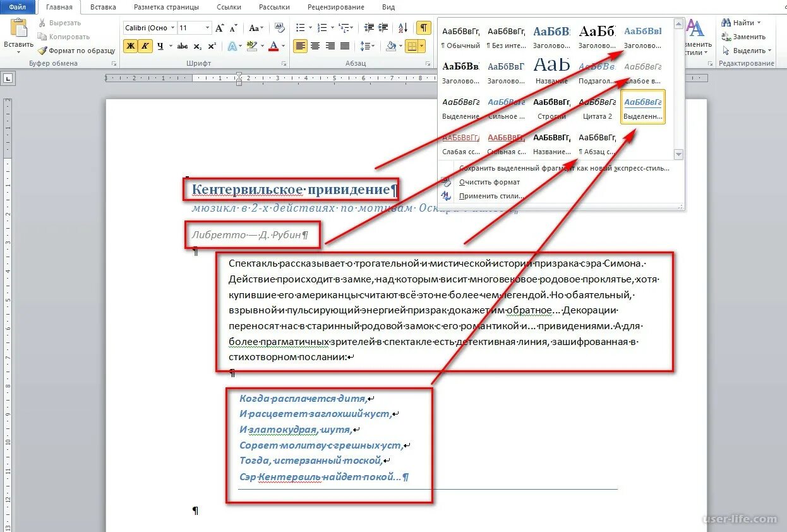The image size is (787, 532).
Task: Click the bullets list icon
Action: [x=300, y=28]
